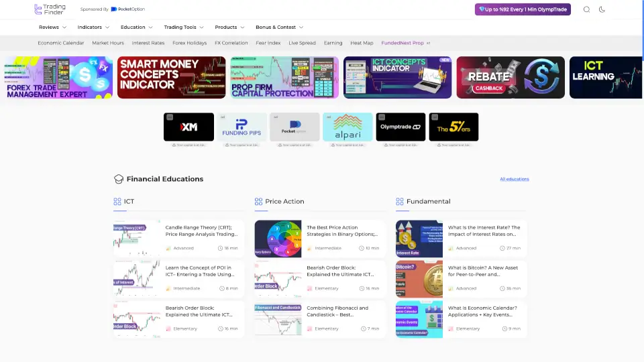Toggle dark mode with moon icon
The width and height of the screenshot is (644, 362).
pyautogui.click(x=602, y=9)
